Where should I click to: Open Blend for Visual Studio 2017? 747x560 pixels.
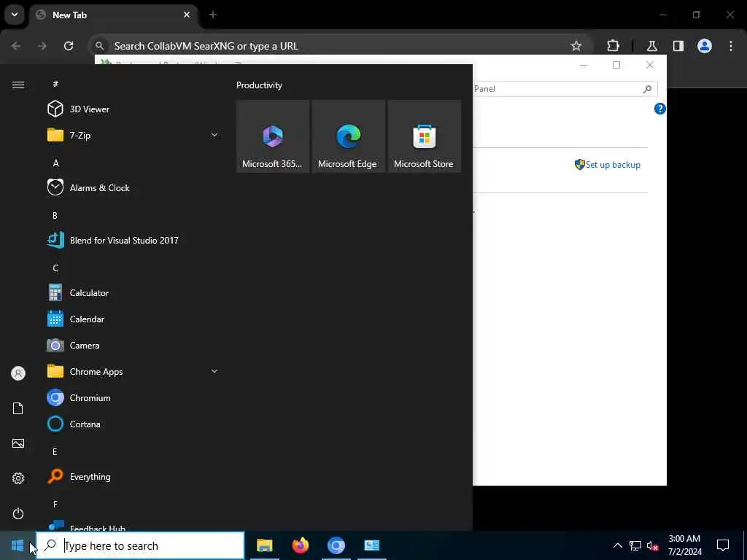[x=133, y=241]
